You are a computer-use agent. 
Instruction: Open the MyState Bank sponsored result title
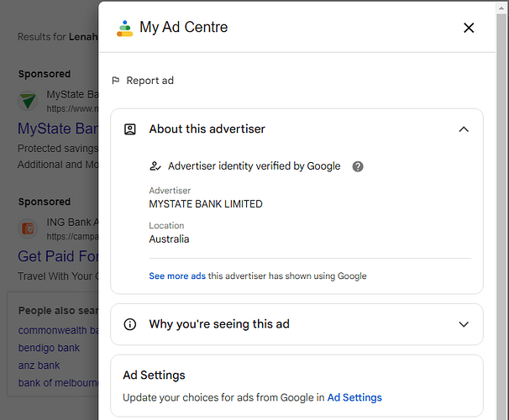[58, 129]
